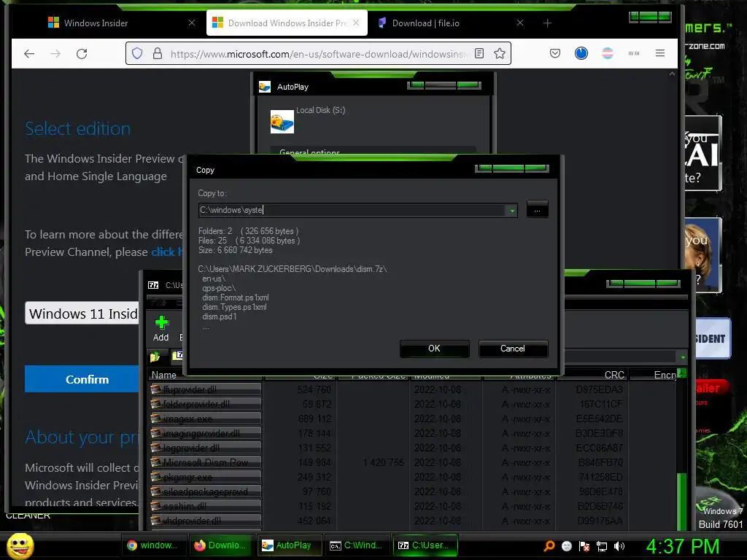Follow the 'click here' link

pos(168,252)
